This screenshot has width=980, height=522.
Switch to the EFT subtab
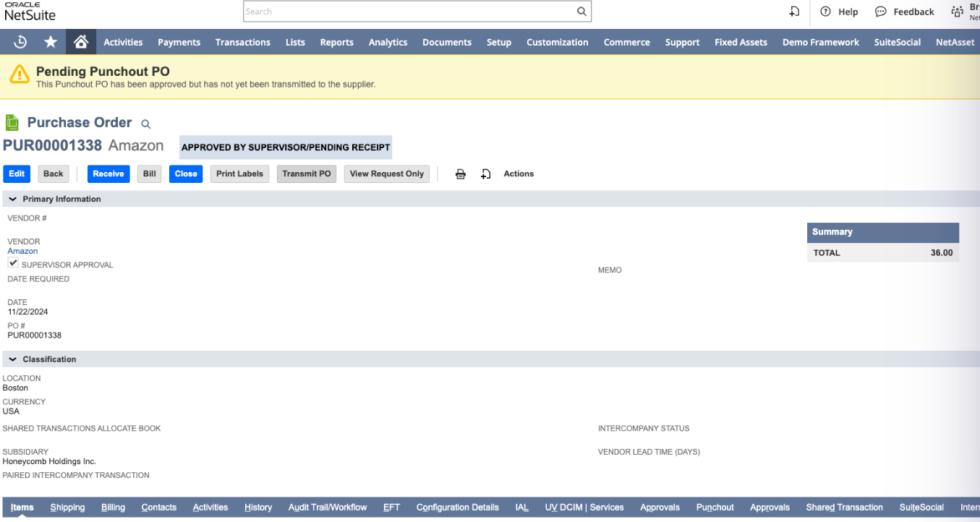(x=392, y=508)
